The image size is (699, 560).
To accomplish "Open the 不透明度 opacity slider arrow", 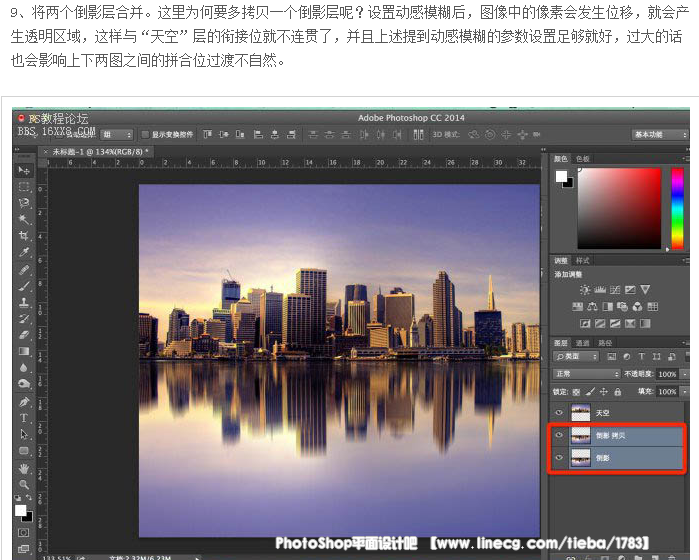I will click(x=685, y=374).
